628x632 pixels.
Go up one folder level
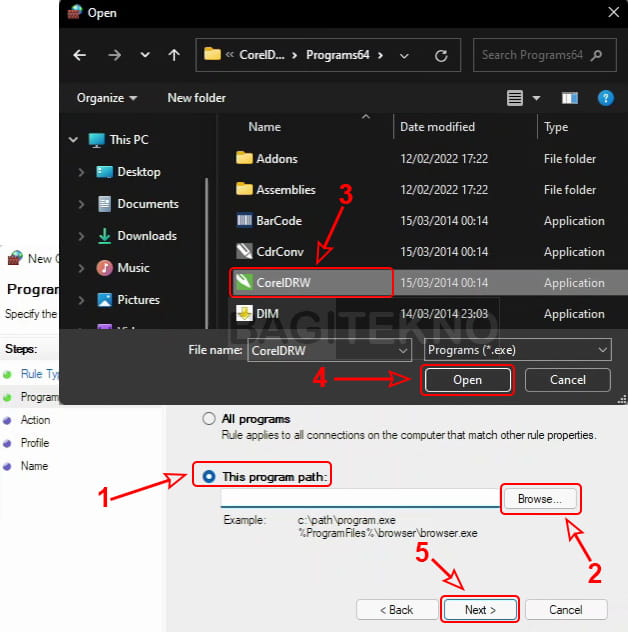tap(174, 55)
